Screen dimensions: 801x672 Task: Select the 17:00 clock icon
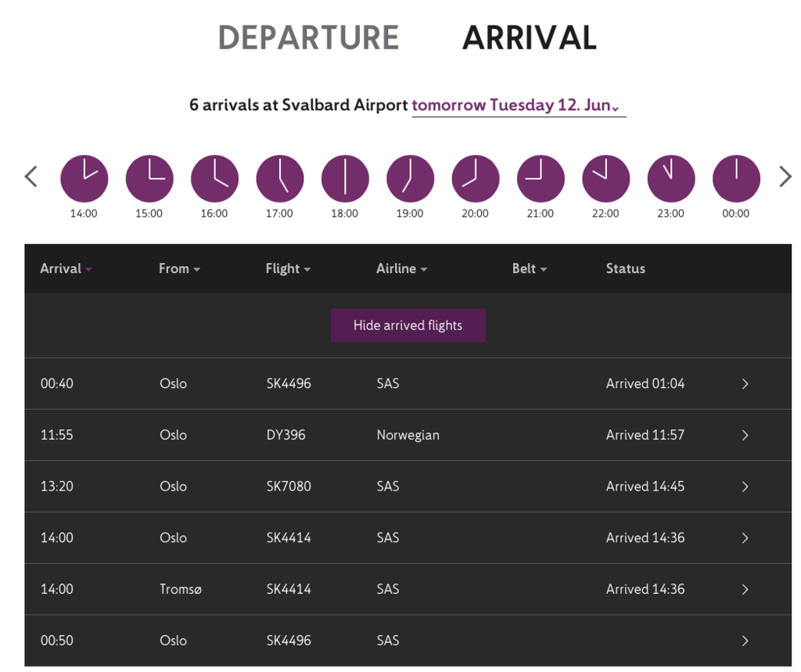pyautogui.click(x=279, y=178)
